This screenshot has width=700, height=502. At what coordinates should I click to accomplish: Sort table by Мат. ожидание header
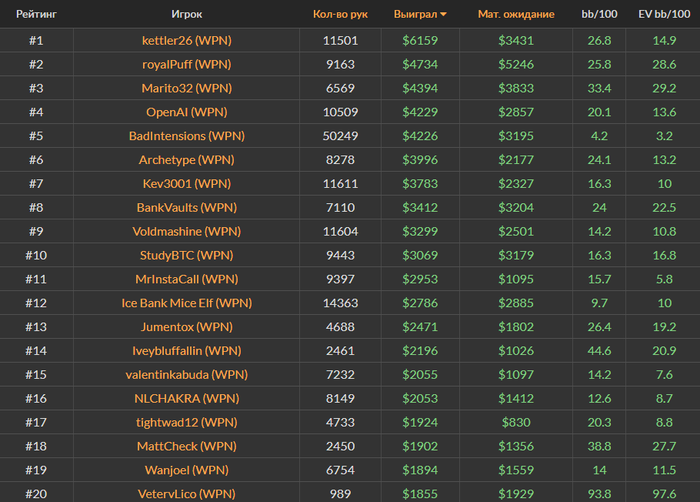point(515,15)
